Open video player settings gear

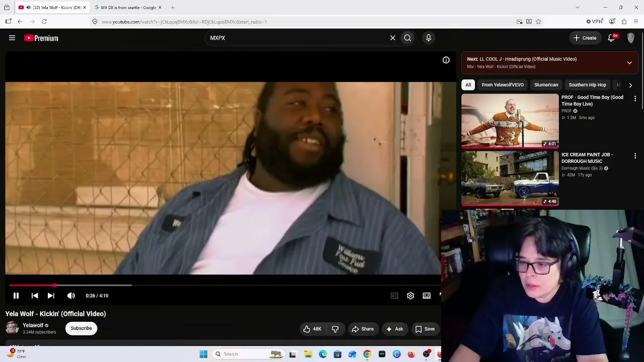[411, 296]
